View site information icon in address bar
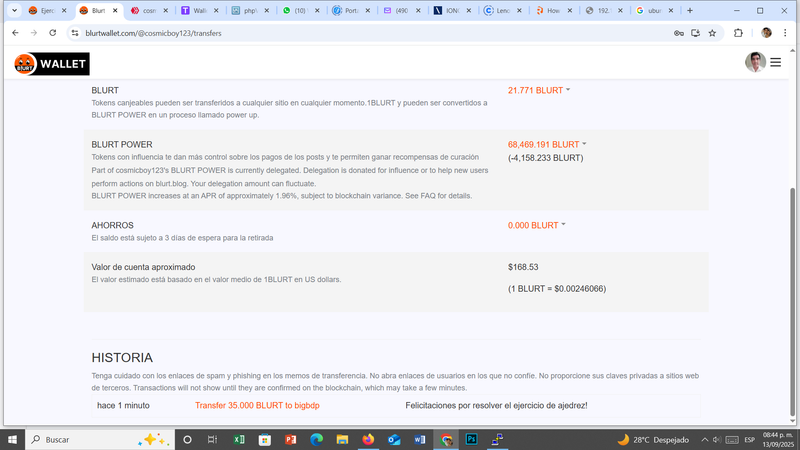 75,33
